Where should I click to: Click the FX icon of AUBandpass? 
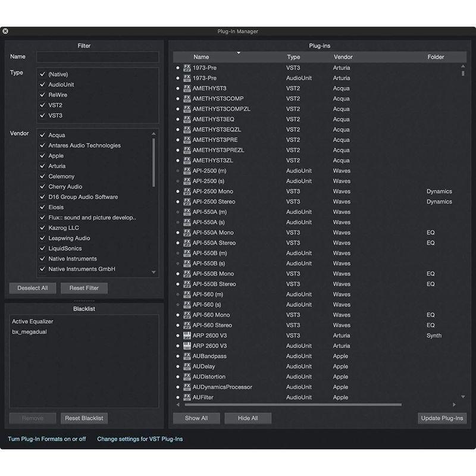click(x=187, y=356)
